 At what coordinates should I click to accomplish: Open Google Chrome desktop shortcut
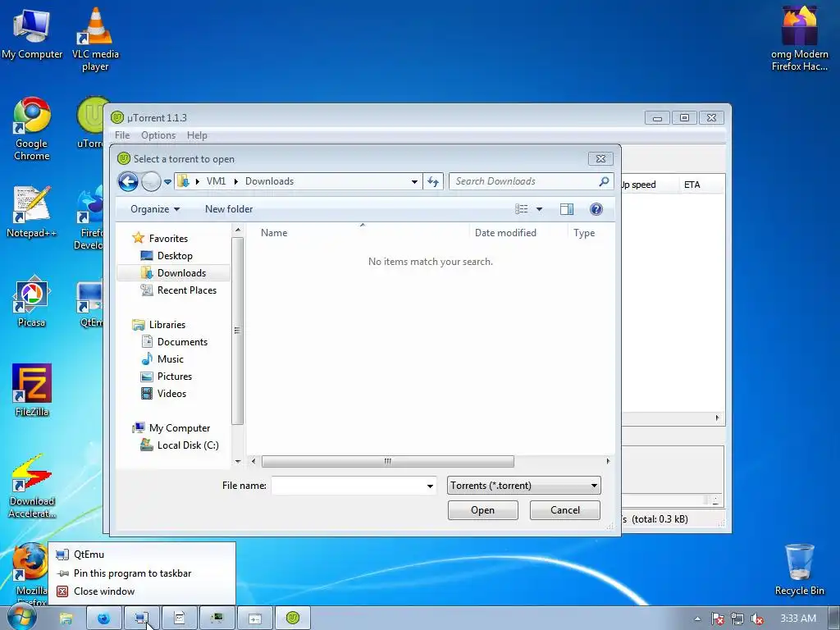(32, 129)
